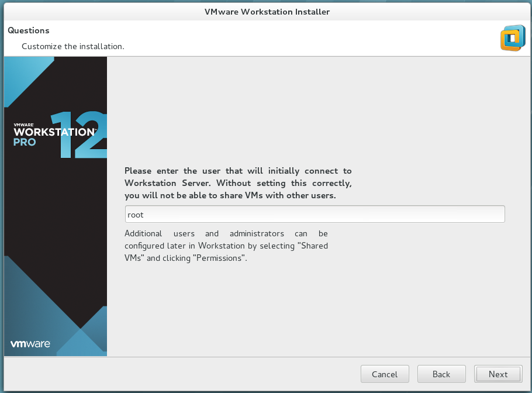
Task: Cancel the installation
Action: pos(385,374)
